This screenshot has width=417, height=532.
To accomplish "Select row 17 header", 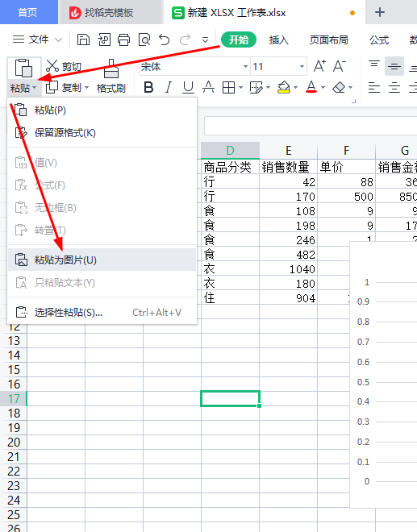I will coord(14,399).
